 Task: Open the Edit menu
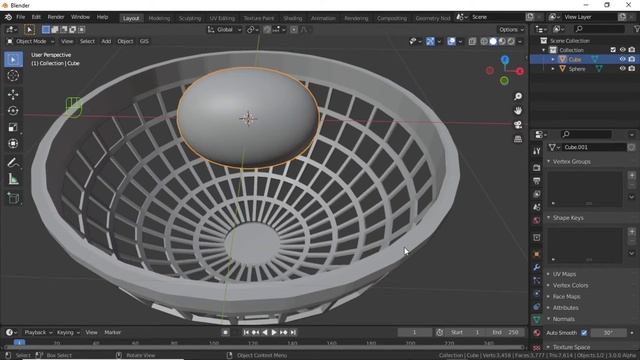pyautogui.click(x=36, y=17)
